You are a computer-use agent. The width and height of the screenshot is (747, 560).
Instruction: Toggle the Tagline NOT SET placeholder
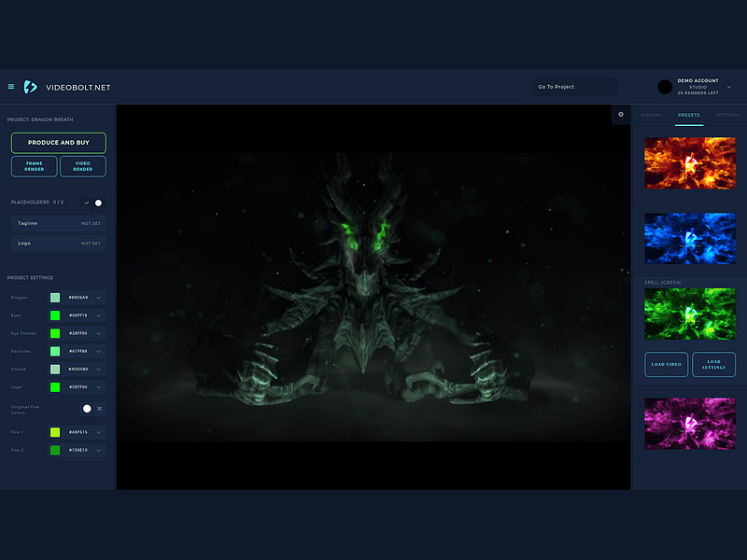pos(58,223)
